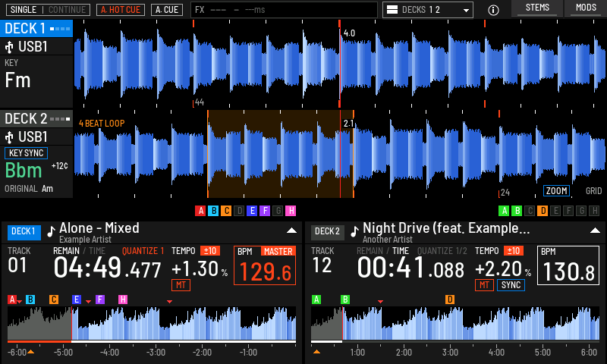Open the MODS tab
Viewport: 607px width, 364px height.
click(586, 8)
